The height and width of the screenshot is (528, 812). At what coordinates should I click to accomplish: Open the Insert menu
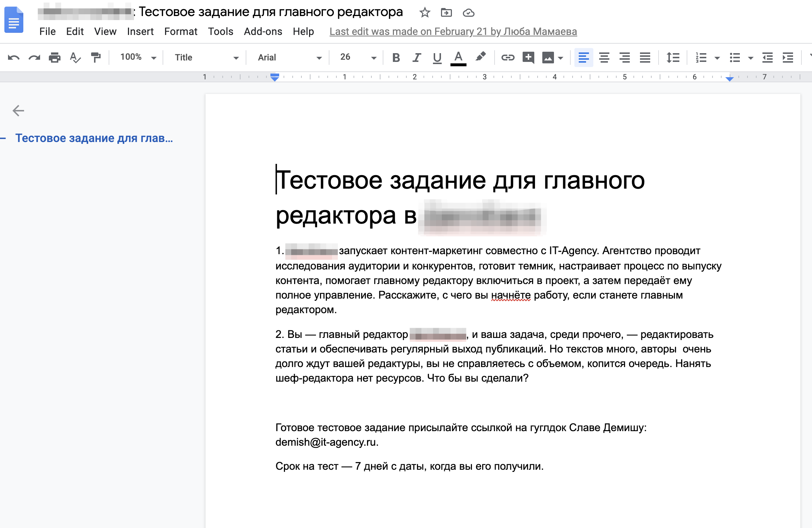[140, 31]
